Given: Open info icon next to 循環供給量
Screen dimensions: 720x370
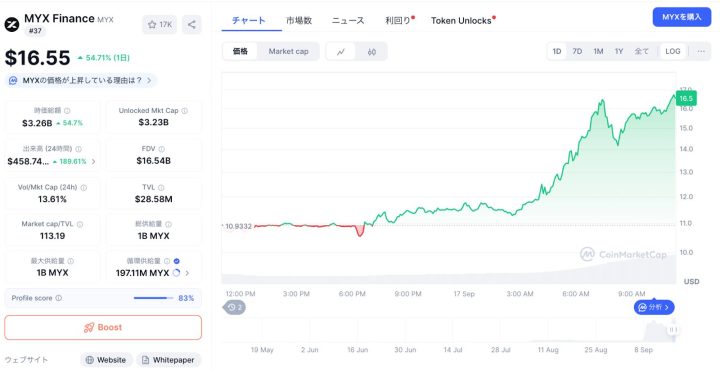Looking at the screenshot, I should pyautogui.click(x=167, y=261).
